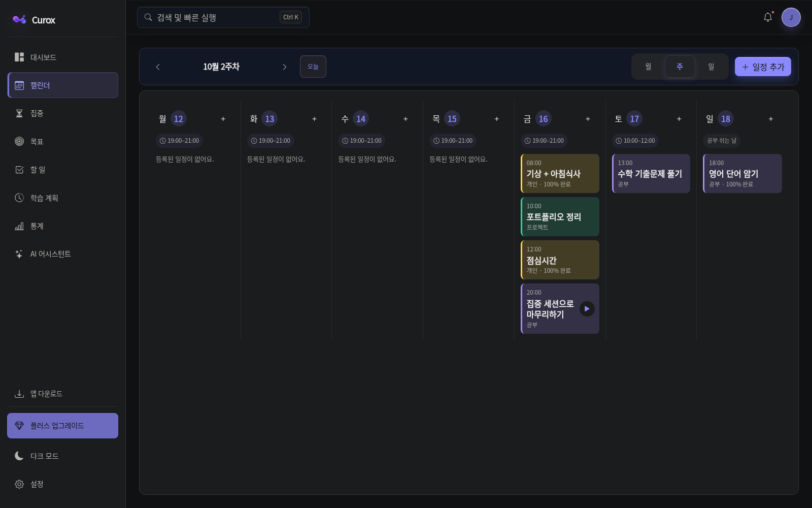Start focus session play button
This screenshot has width=812, height=508.
coord(587,309)
